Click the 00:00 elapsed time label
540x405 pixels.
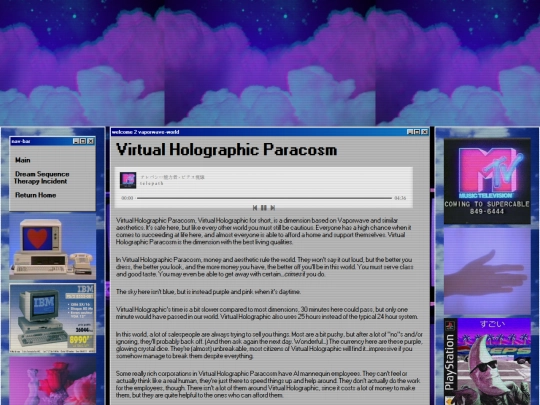click(127, 198)
